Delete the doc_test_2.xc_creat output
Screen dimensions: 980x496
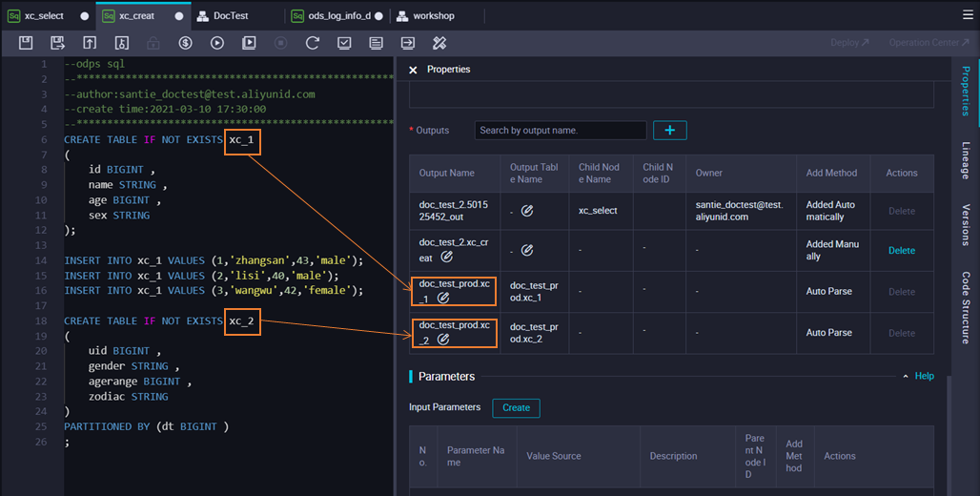[x=901, y=250]
